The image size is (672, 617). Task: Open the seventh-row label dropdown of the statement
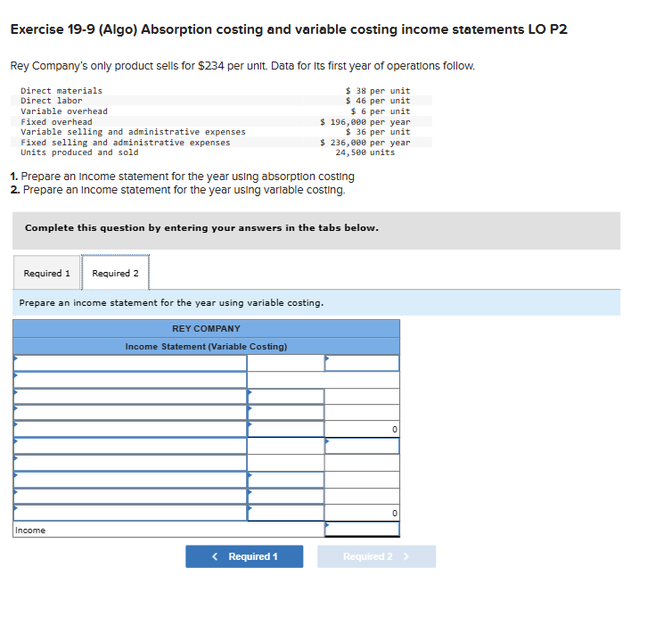pyautogui.click(x=130, y=463)
